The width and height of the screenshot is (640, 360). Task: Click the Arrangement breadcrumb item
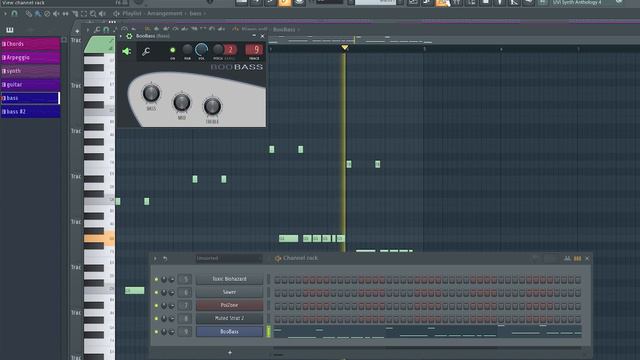tap(165, 13)
